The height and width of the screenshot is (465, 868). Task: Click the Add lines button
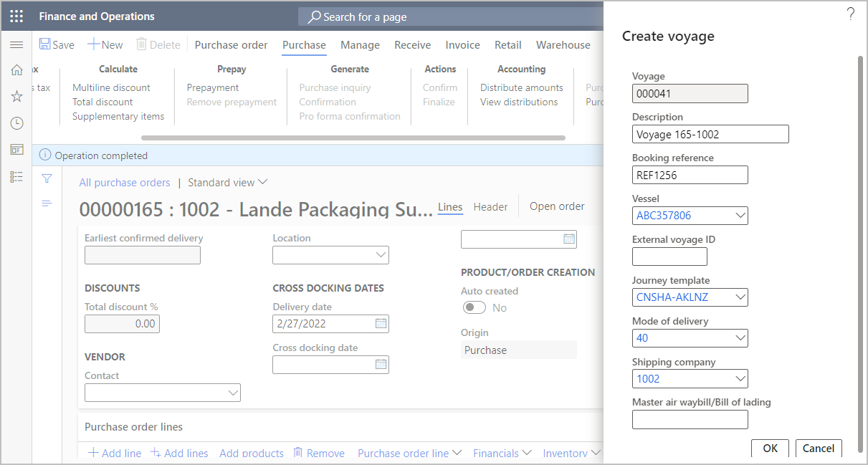[x=179, y=453]
